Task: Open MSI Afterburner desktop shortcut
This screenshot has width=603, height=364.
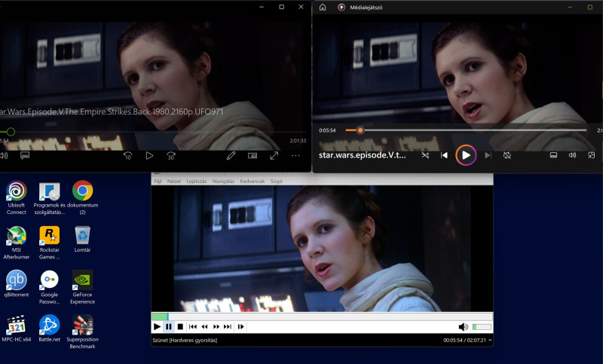Action: tap(16, 243)
